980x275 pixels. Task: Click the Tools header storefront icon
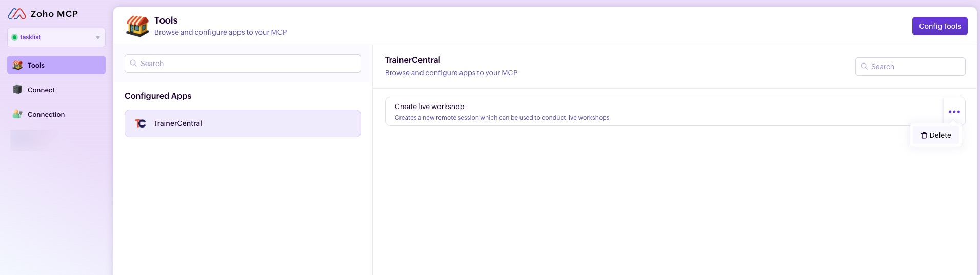tap(137, 26)
